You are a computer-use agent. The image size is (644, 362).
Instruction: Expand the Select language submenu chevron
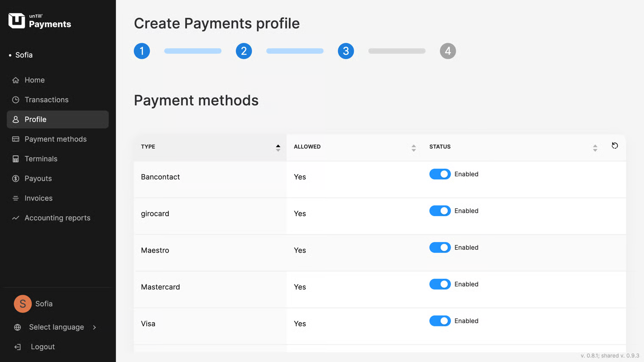click(x=94, y=327)
